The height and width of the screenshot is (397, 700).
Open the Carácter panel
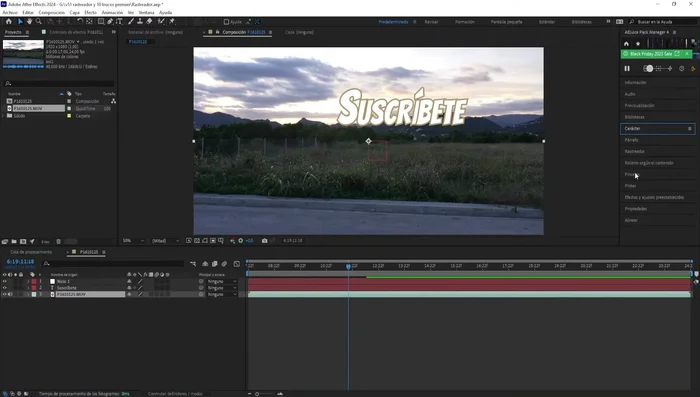click(658, 129)
